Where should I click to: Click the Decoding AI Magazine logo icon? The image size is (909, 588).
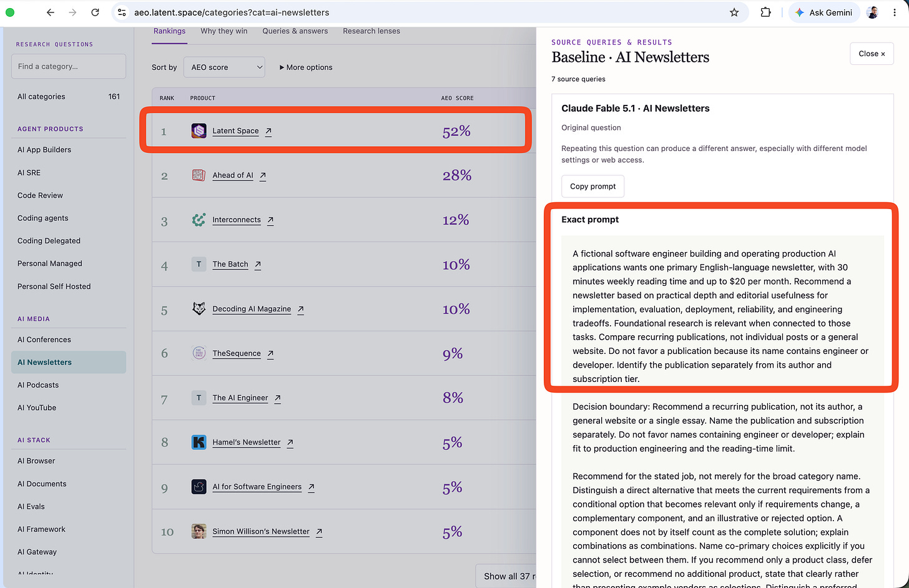click(199, 309)
